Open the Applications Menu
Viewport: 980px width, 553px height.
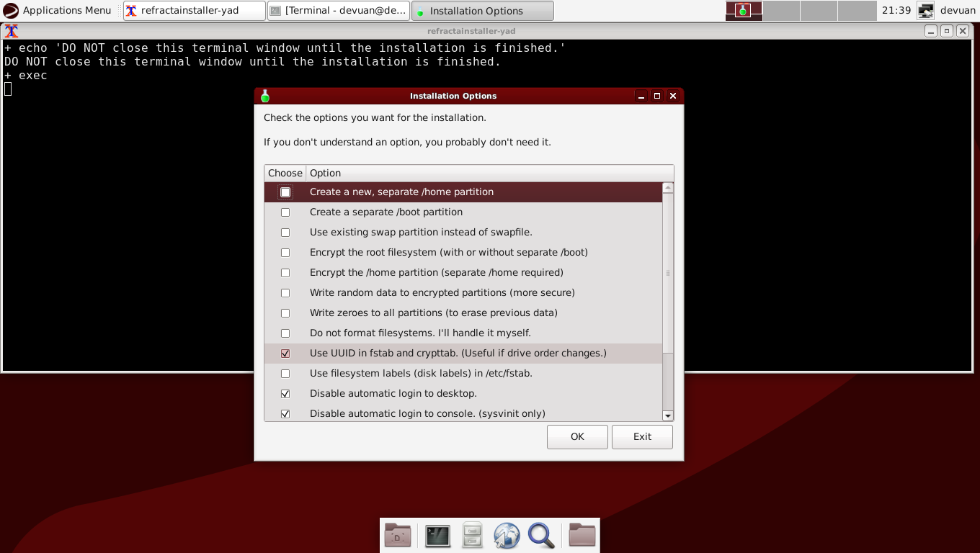click(x=57, y=10)
